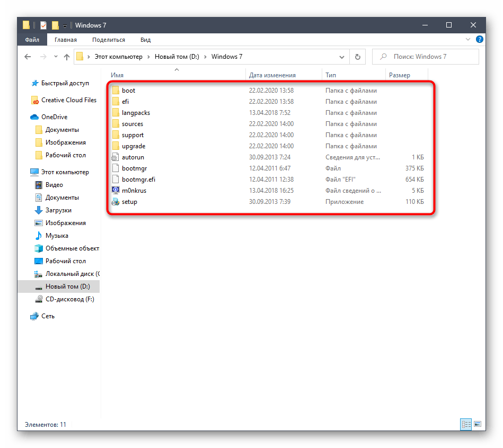This screenshot has width=503, height=448.
Task: Open Загрузки in the sidebar
Action: point(53,210)
